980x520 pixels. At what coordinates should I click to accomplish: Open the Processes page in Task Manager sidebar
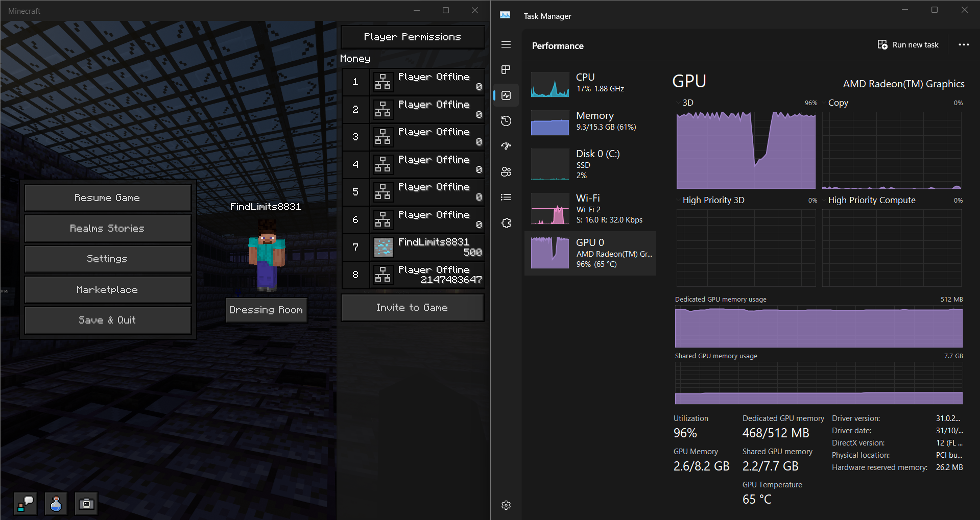point(506,70)
